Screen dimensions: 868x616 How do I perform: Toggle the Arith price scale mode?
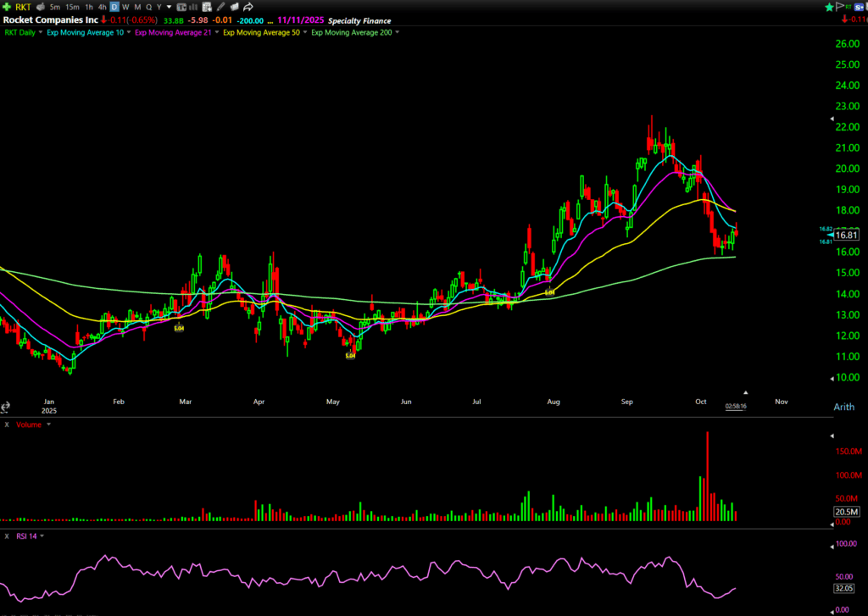point(843,408)
